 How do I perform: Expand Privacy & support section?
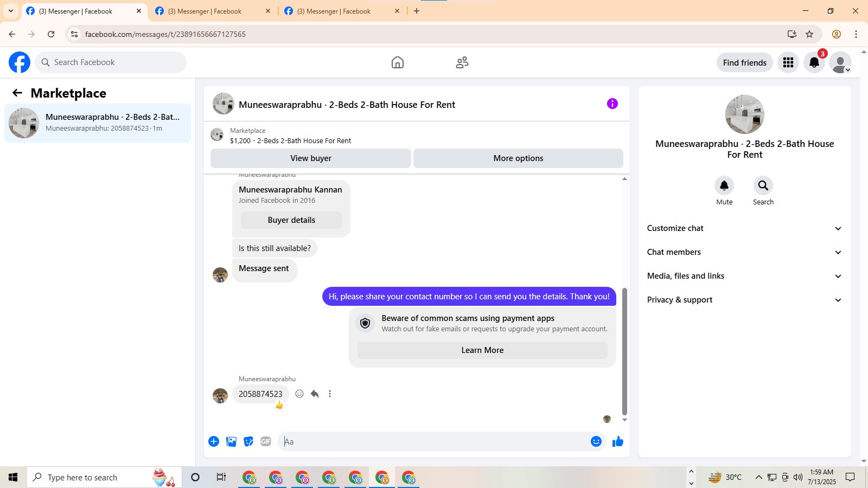(744, 300)
